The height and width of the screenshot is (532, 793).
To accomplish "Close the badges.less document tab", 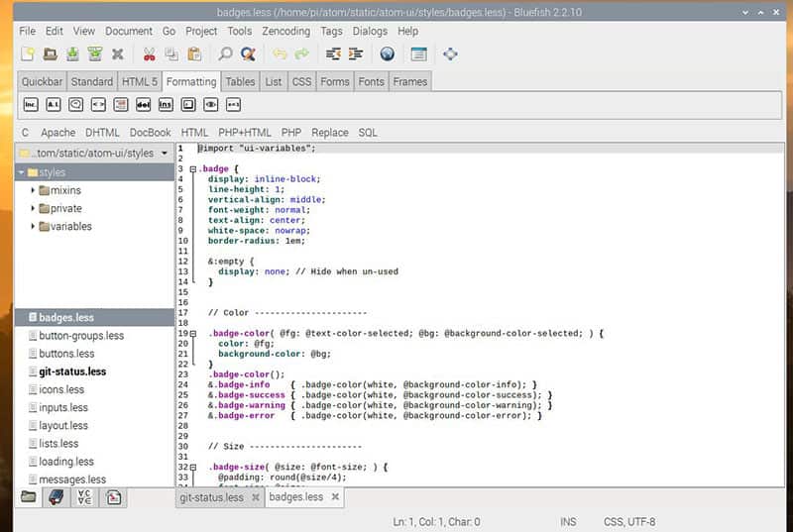I will coord(335,497).
